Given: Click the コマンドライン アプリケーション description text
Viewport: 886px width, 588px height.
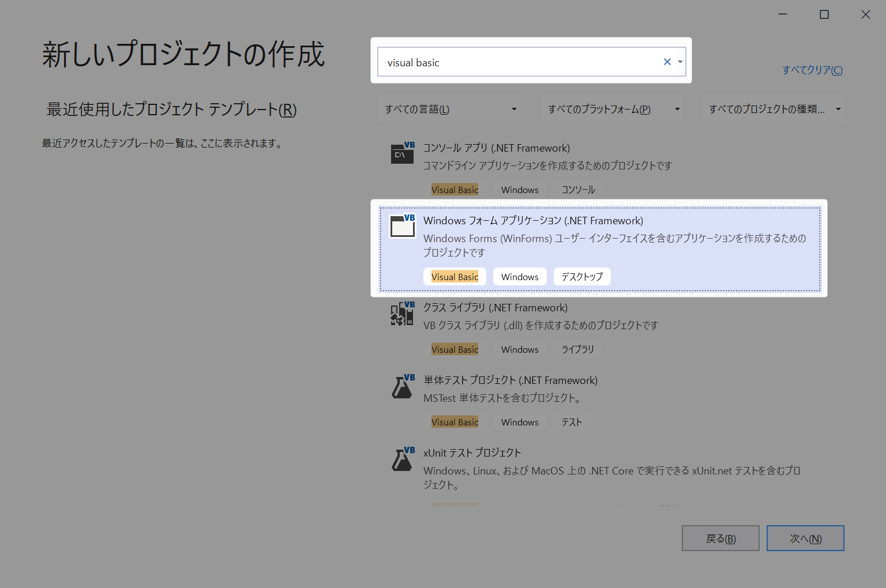Looking at the screenshot, I should pos(547,165).
